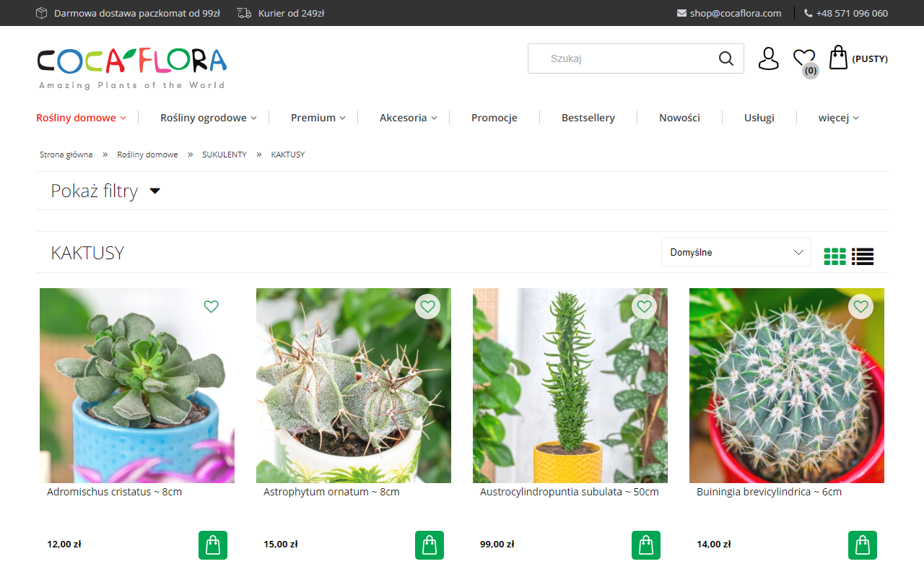Open the Promocje menu item
This screenshot has height=577, width=924.
coord(494,118)
